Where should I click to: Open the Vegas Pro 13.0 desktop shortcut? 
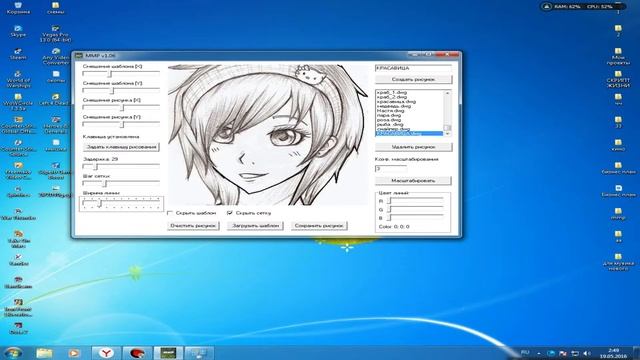(56, 33)
